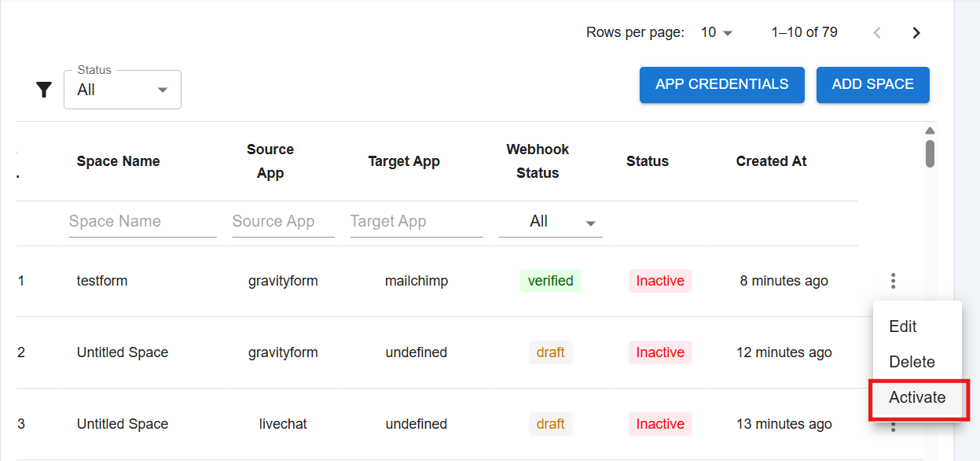The height and width of the screenshot is (461, 980).
Task: Click the livechat source app cell
Action: pos(283,424)
